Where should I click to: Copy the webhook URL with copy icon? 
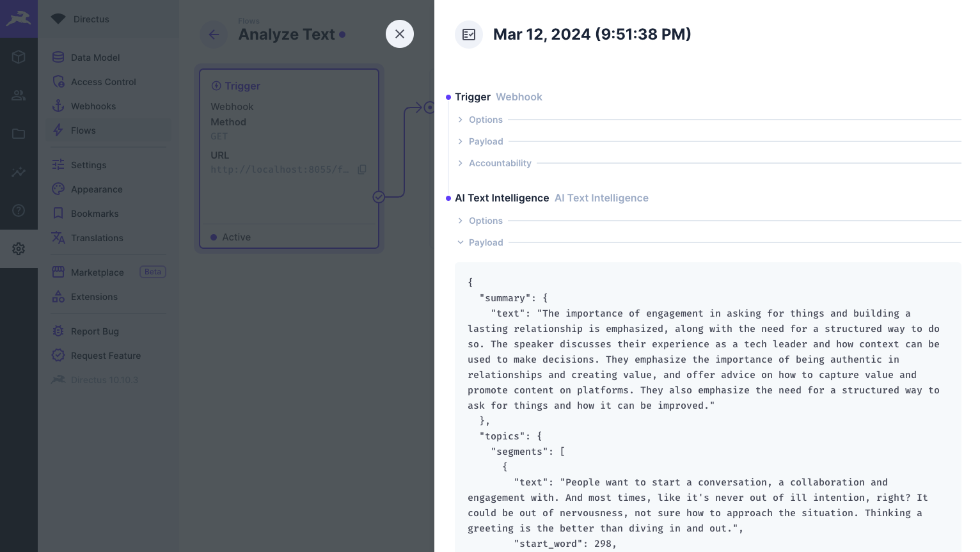[x=362, y=170]
